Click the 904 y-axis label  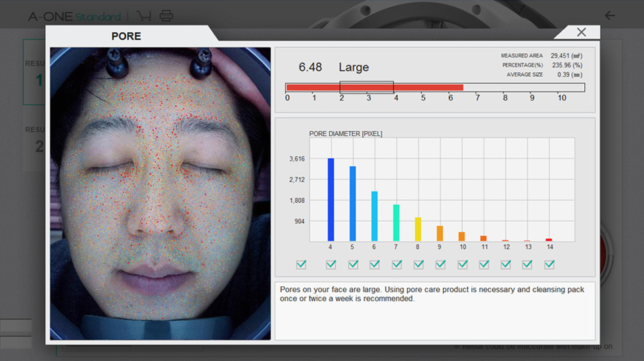pos(300,221)
